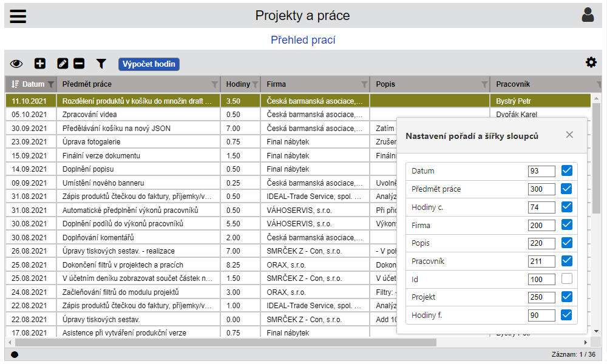Add a new record with plus icon
607x364 pixels.
(40, 63)
